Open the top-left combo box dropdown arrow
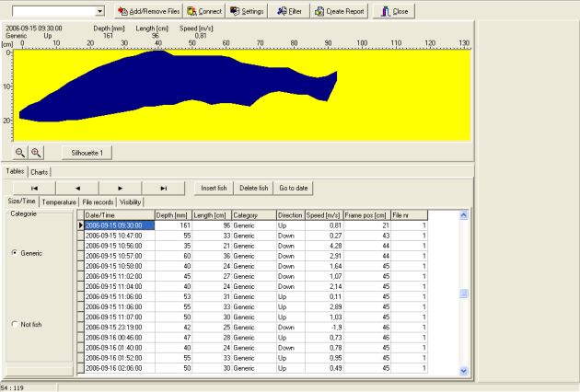 (x=99, y=11)
